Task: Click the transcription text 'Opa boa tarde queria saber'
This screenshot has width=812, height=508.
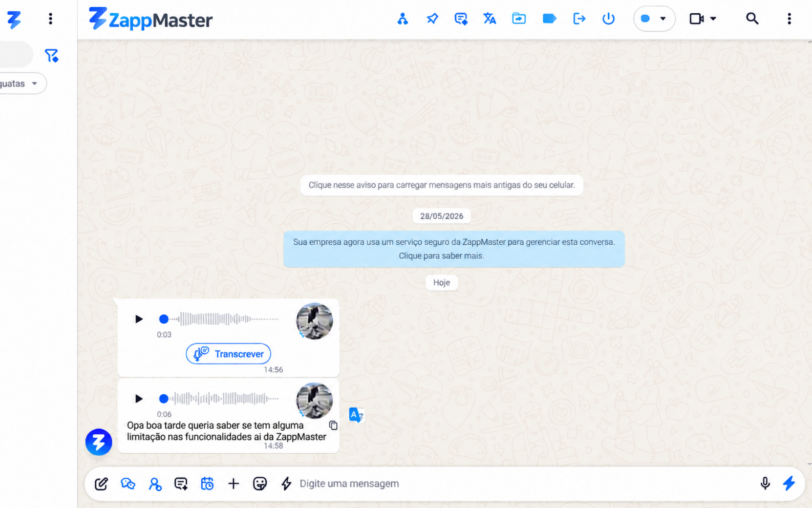Action: [x=226, y=431]
